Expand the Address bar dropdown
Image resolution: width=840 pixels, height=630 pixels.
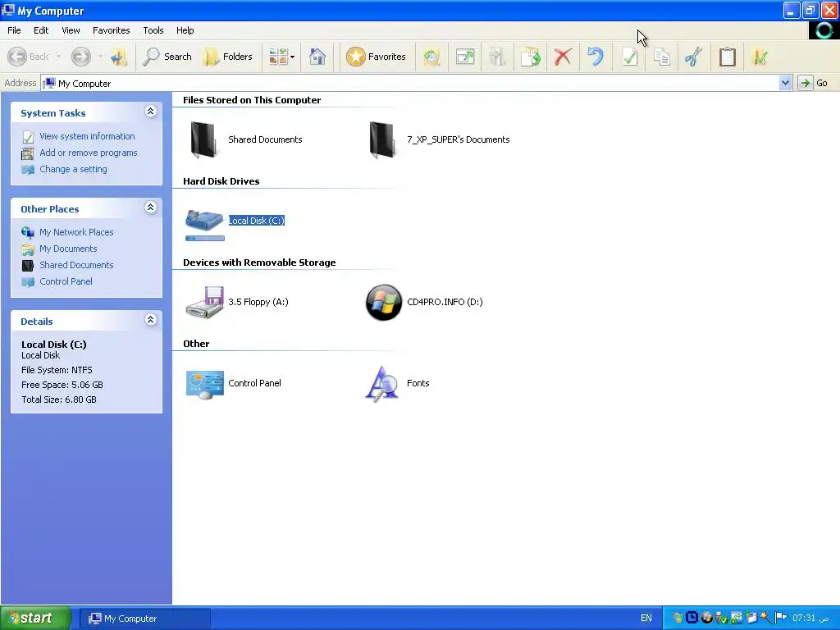pyautogui.click(x=785, y=83)
